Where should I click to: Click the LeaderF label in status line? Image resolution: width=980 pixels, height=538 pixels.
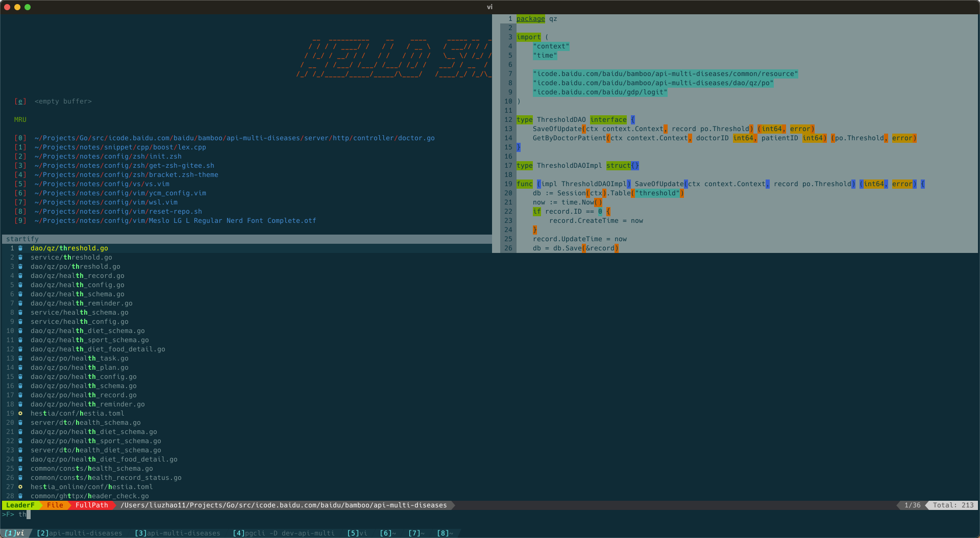(20, 505)
